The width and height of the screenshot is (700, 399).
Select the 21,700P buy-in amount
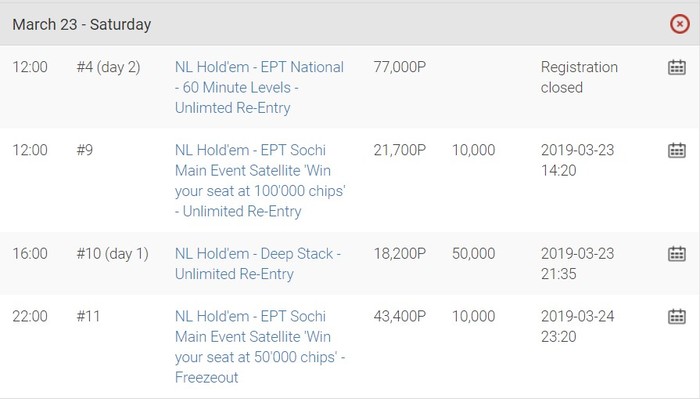[400, 150]
